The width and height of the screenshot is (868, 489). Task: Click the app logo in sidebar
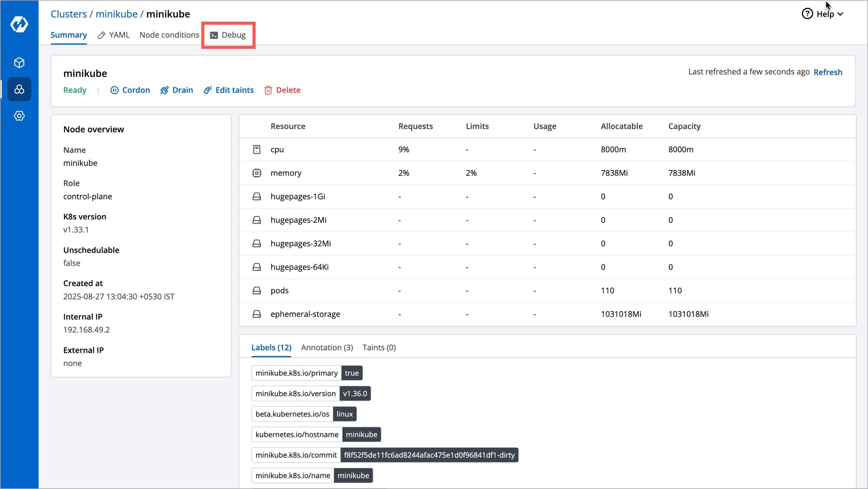coord(19,25)
